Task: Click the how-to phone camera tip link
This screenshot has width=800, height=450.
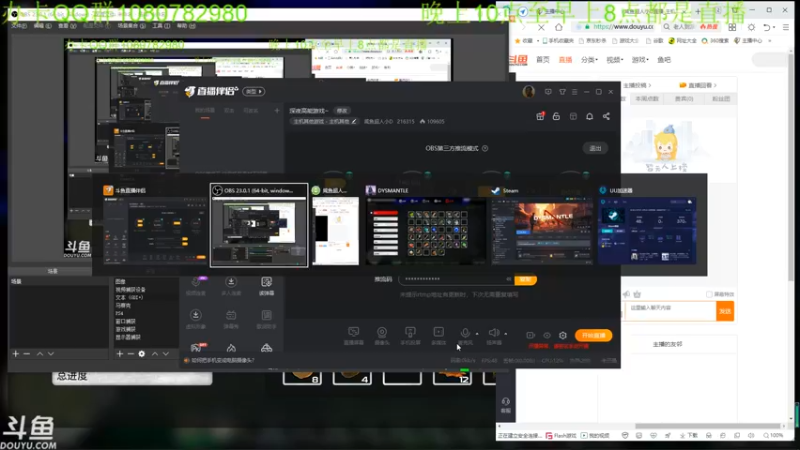Action: pos(223,360)
